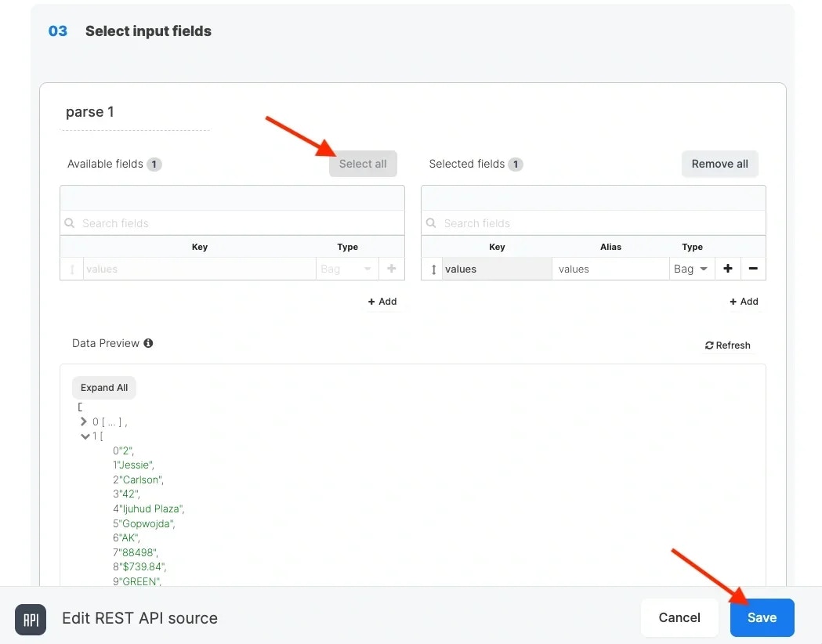Click the Select input fields heading
822x644 pixels.
148,31
